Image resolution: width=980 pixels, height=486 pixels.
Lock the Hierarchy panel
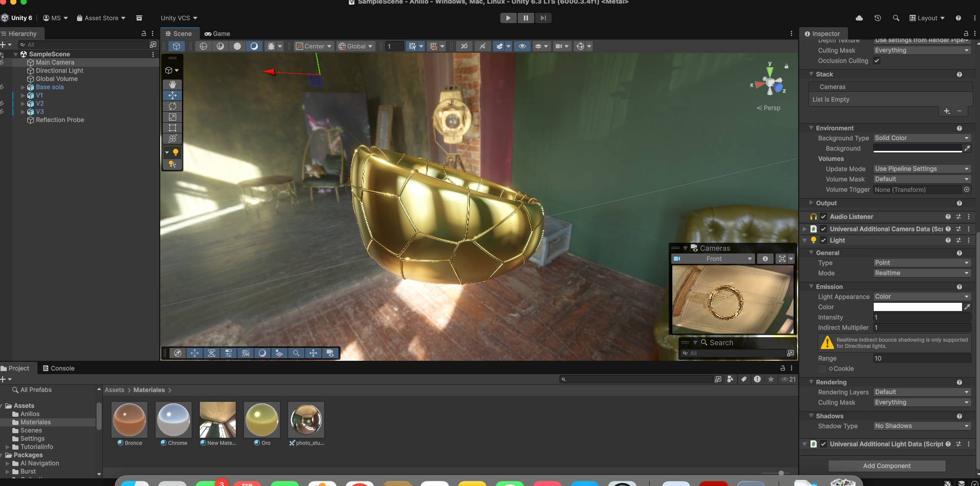click(144, 33)
